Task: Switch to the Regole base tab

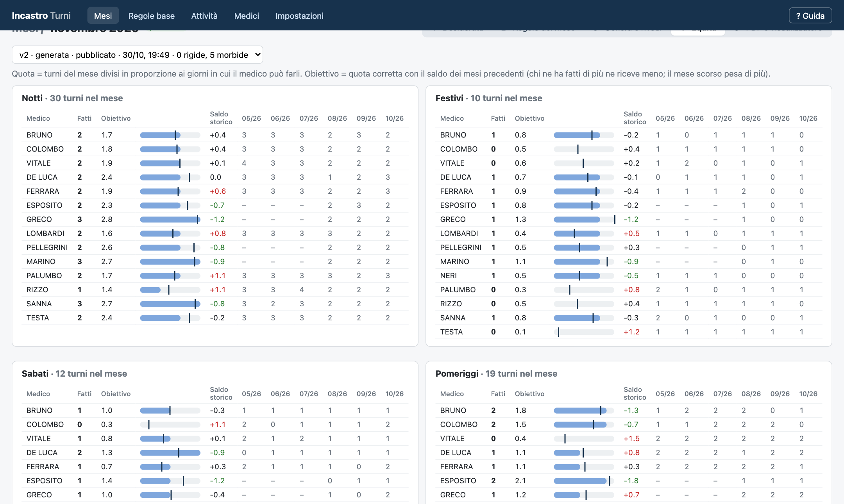Action: click(151, 16)
